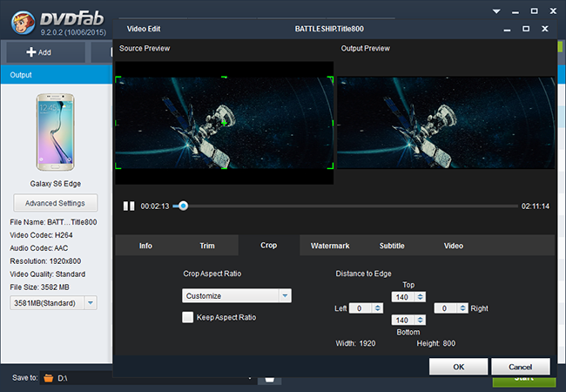Select the Crop tab
The image size is (566, 392).
click(x=269, y=246)
